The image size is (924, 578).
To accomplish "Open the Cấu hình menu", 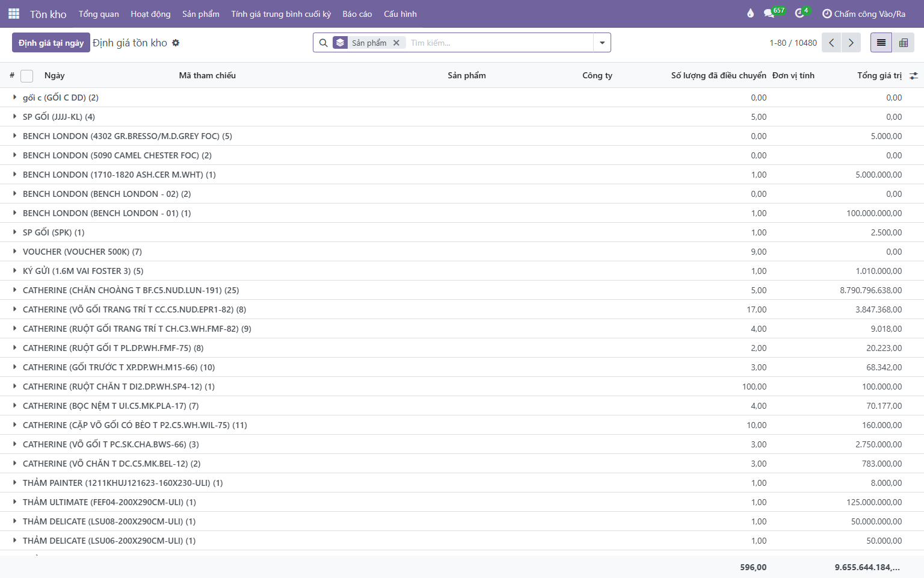I will [400, 14].
